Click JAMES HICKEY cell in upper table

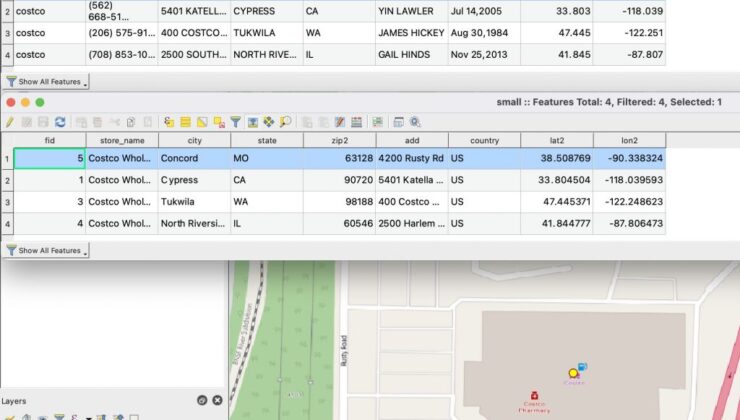pos(412,33)
